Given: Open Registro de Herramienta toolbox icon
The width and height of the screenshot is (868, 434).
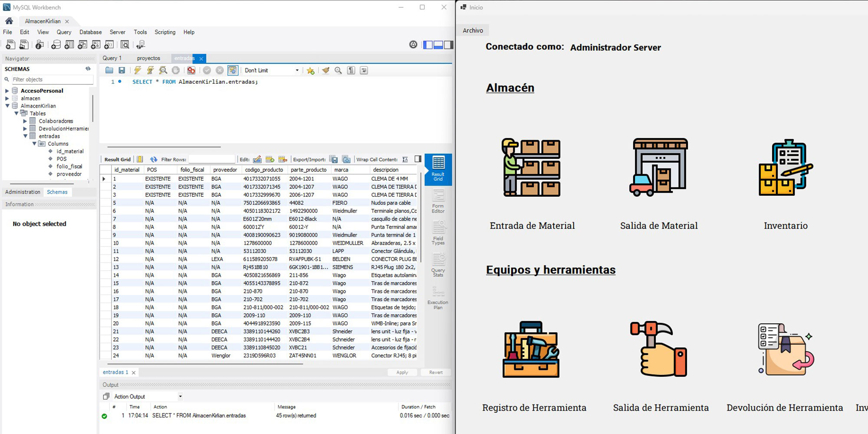Looking at the screenshot, I should pyautogui.click(x=530, y=350).
